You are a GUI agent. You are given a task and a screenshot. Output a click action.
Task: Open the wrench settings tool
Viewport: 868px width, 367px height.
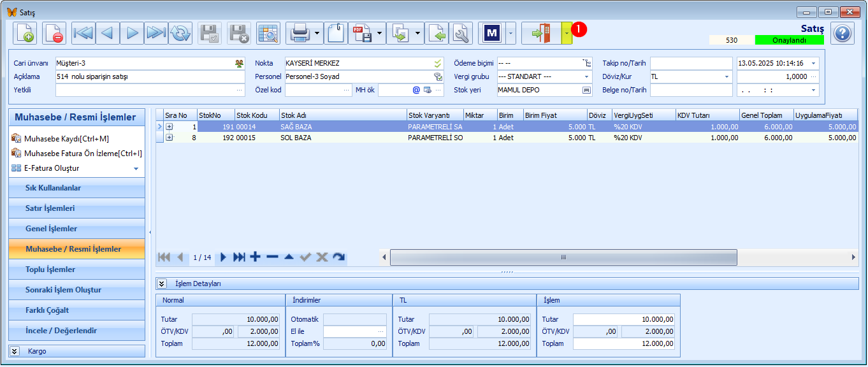(460, 33)
